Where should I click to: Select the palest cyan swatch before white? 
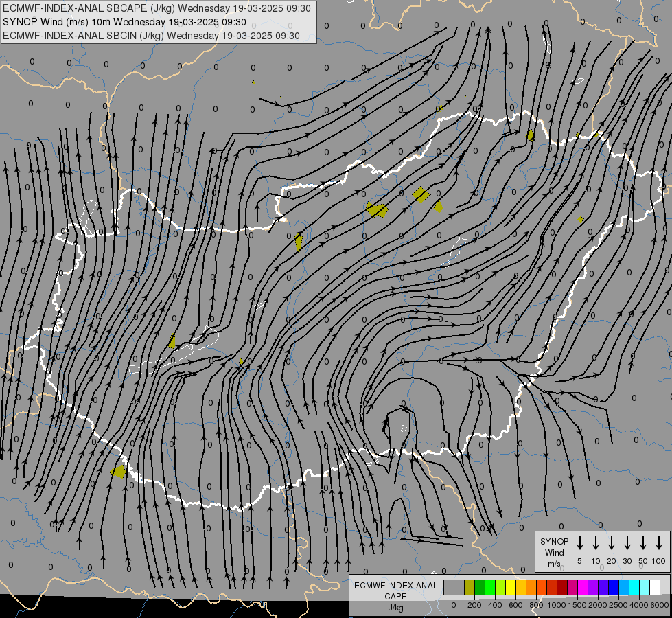point(645,587)
